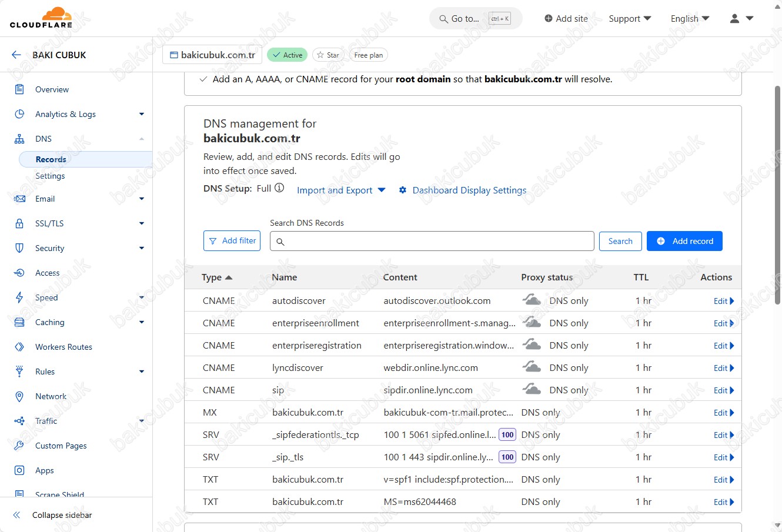Click the Add site button

566,18
